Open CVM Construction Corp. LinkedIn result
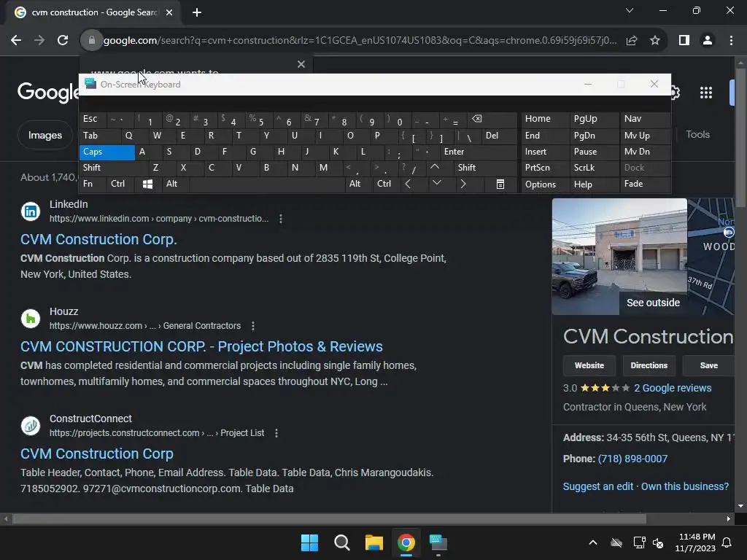 98,239
